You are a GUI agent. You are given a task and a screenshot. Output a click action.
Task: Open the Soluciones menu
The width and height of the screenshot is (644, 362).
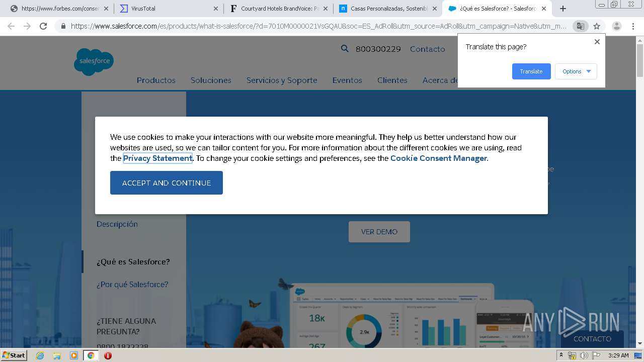(211, 80)
